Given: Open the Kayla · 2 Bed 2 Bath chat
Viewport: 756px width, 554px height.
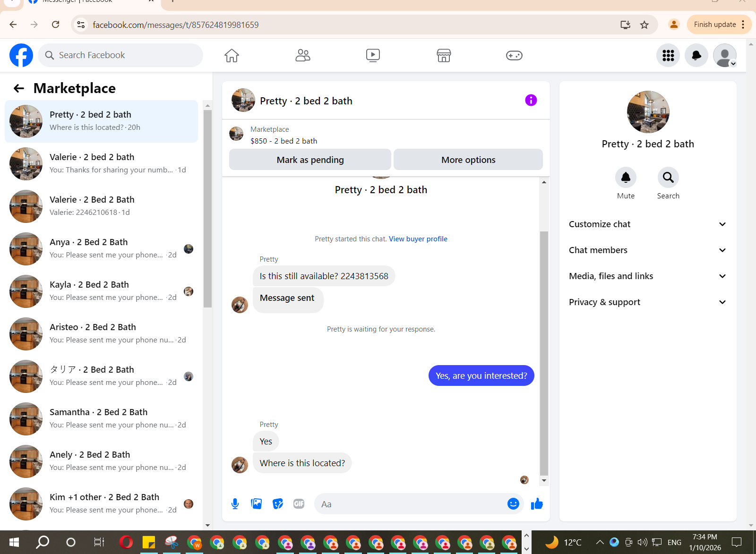Looking at the screenshot, I should [101, 291].
